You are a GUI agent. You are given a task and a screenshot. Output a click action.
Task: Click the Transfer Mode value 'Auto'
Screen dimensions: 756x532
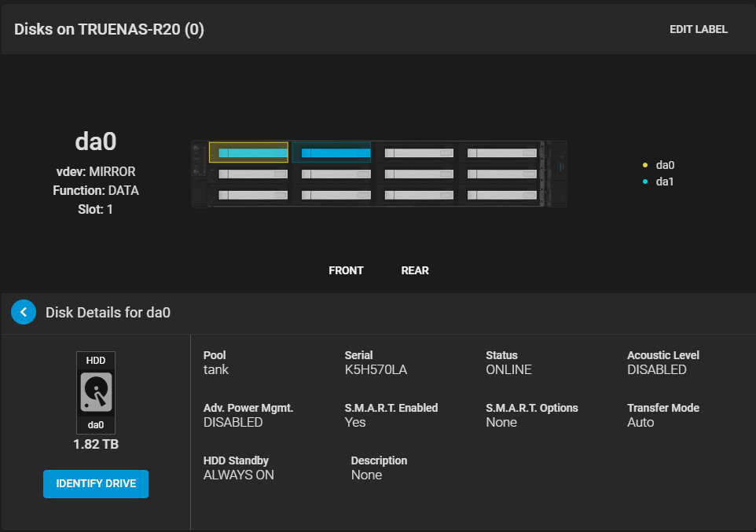(640, 422)
